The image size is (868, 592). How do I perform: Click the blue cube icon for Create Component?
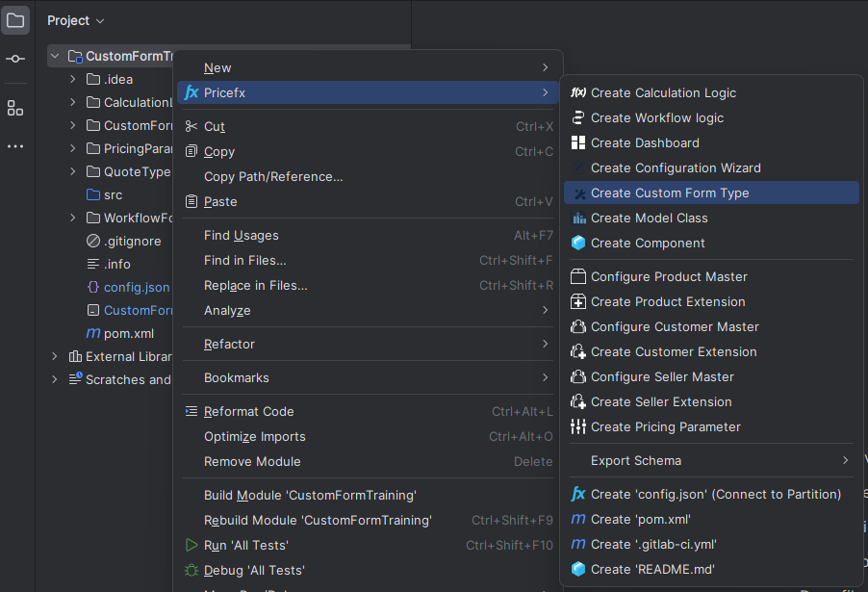[x=578, y=243]
